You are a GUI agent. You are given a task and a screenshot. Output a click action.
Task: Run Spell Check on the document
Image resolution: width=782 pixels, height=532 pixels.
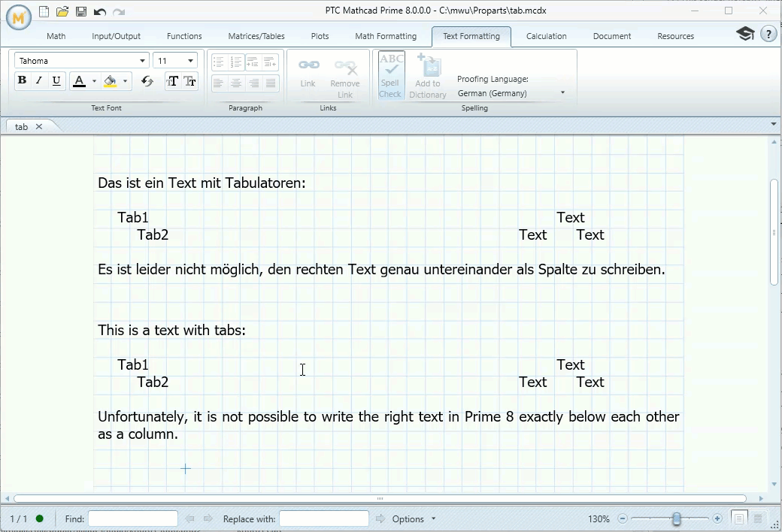coord(390,75)
